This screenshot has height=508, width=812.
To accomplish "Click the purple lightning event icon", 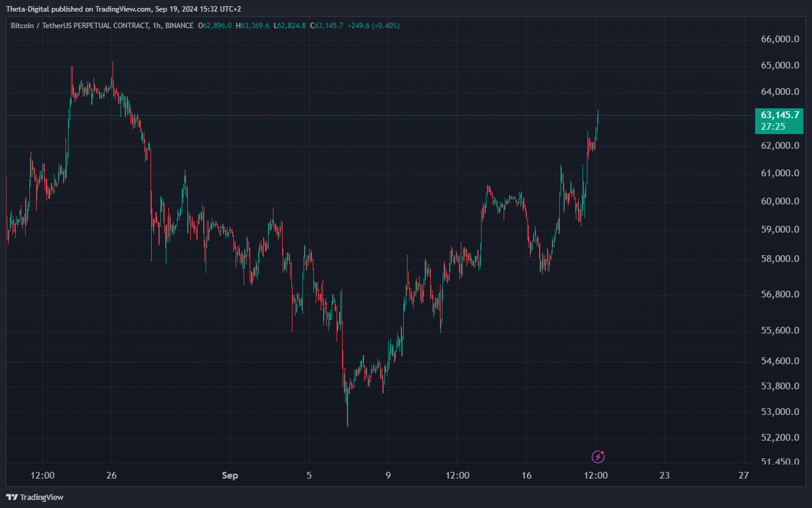I will point(598,457).
